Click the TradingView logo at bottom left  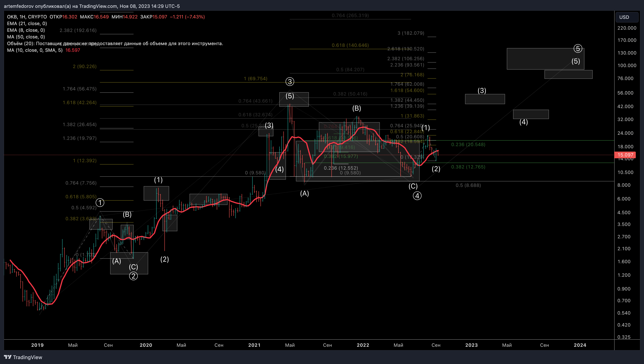[23, 357]
